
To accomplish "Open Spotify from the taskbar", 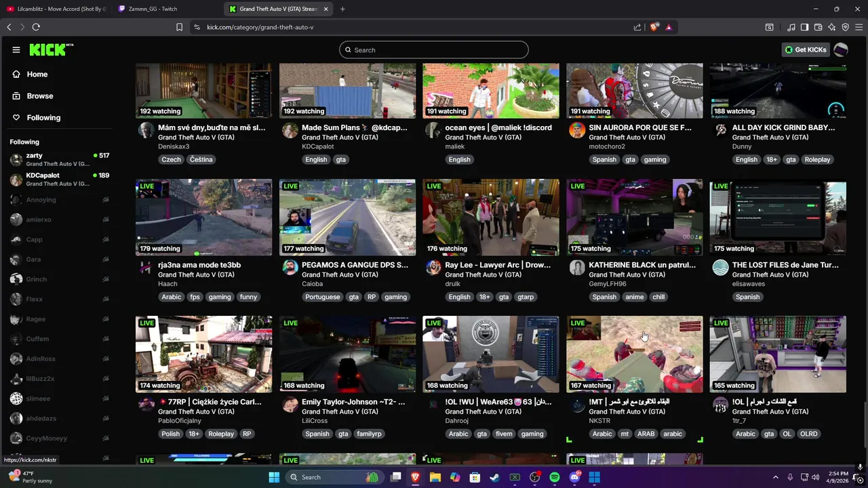I will coord(555,477).
